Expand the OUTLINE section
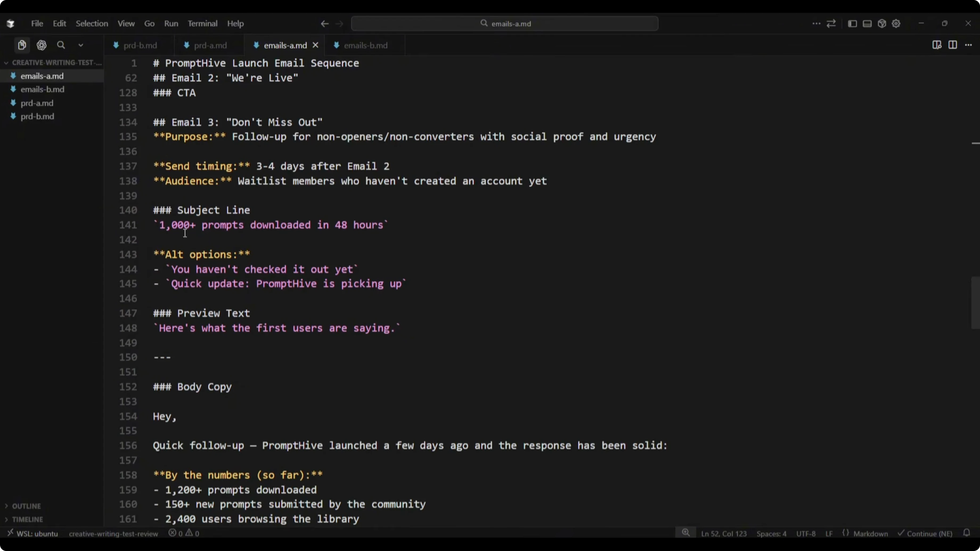 point(26,506)
